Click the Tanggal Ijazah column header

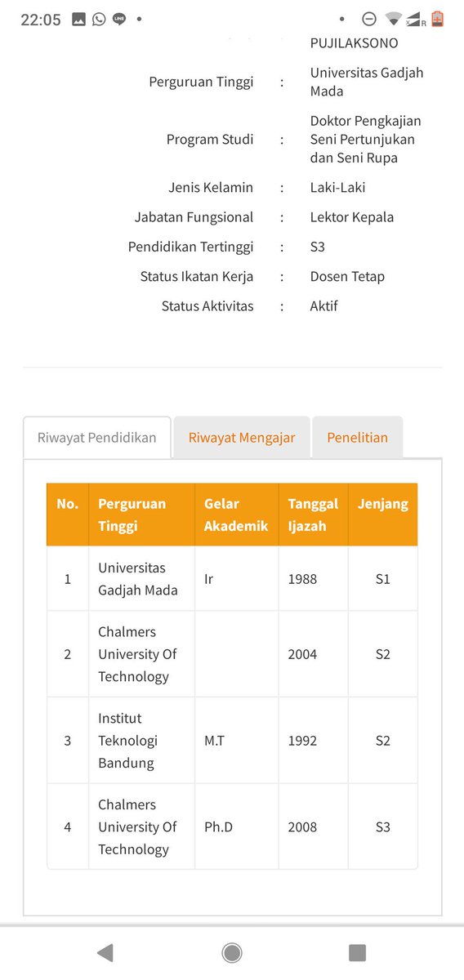313,514
